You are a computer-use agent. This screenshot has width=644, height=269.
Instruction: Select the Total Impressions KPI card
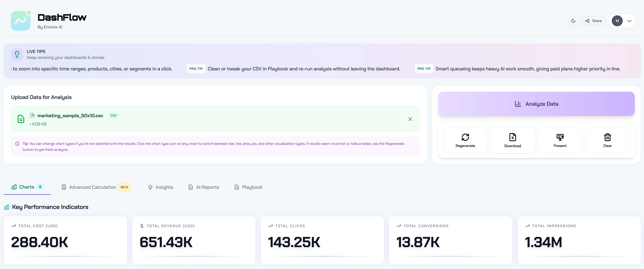(x=579, y=240)
